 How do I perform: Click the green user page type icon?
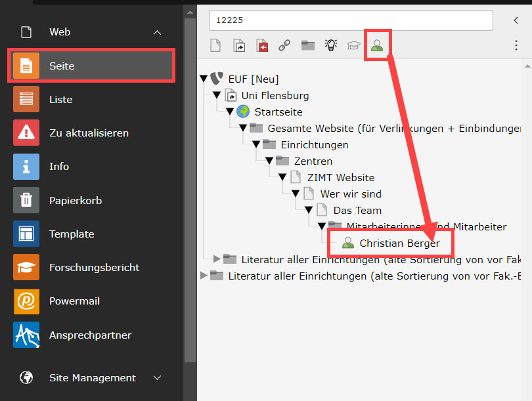pyautogui.click(x=377, y=45)
